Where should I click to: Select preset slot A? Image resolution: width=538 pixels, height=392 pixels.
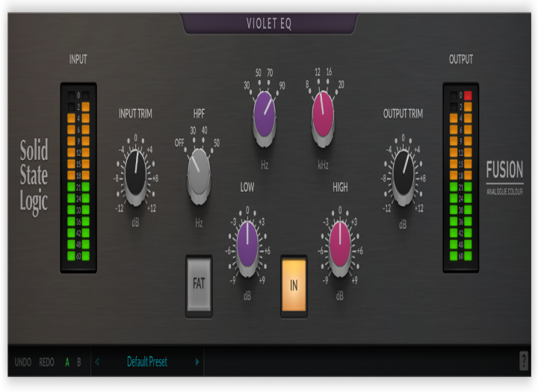[x=67, y=362]
